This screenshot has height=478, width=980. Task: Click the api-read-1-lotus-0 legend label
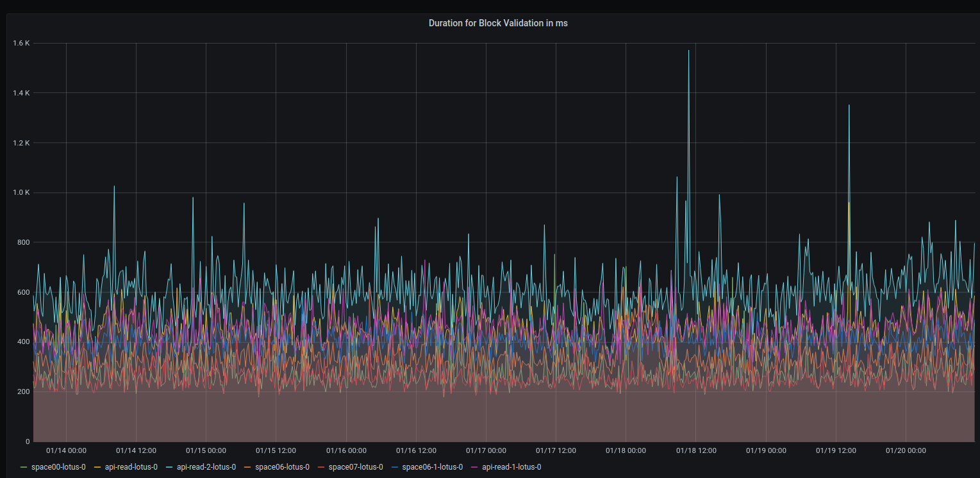pyautogui.click(x=511, y=467)
